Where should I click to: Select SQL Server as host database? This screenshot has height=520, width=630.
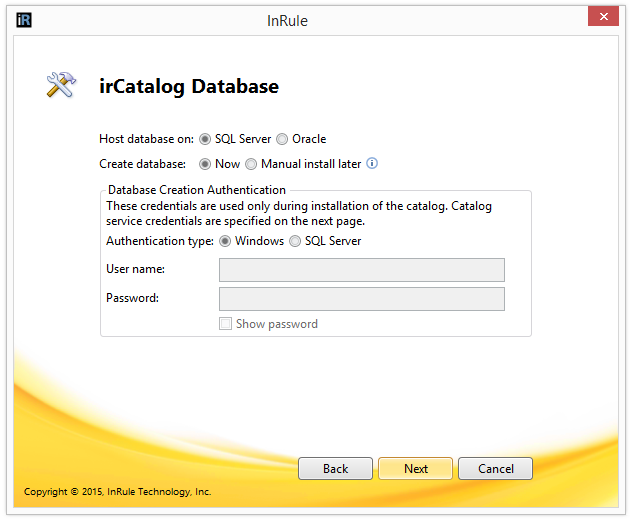pyautogui.click(x=205, y=139)
